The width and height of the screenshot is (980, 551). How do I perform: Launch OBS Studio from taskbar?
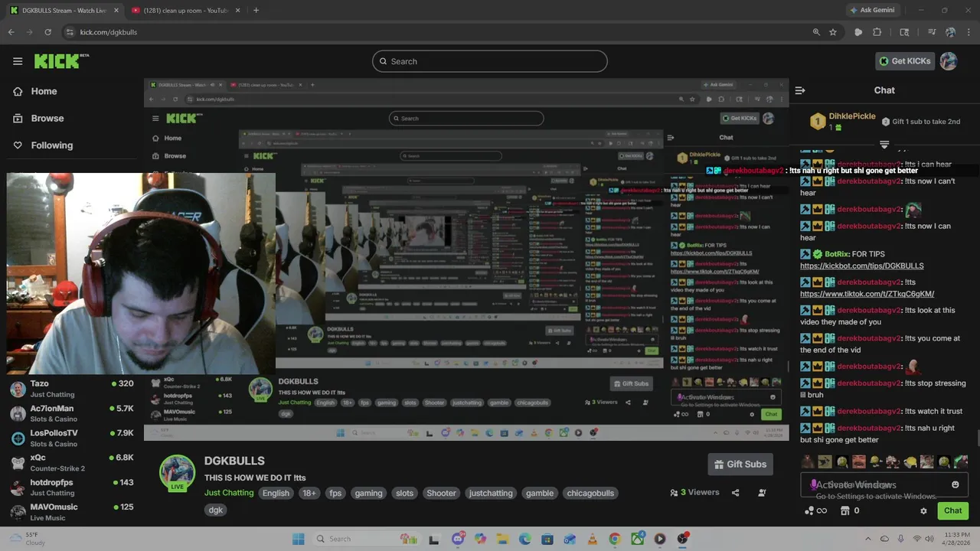pos(682,539)
